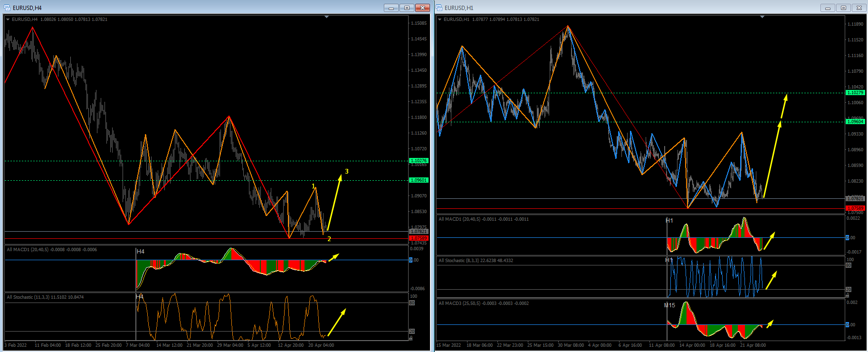Image resolution: width=868 pixels, height=352 pixels.
Task: Click the chart shift triangle in H1 chart
Action: click(762, 17)
